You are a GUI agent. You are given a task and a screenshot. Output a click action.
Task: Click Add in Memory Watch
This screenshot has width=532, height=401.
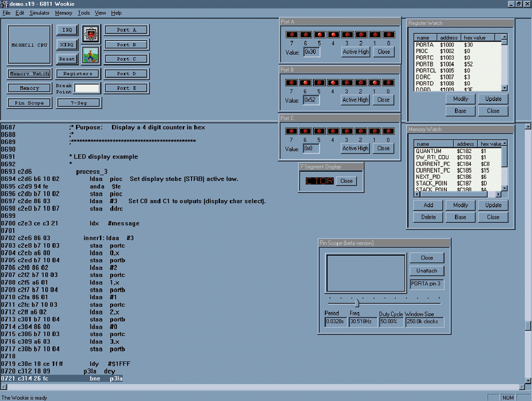tap(428, 205)
